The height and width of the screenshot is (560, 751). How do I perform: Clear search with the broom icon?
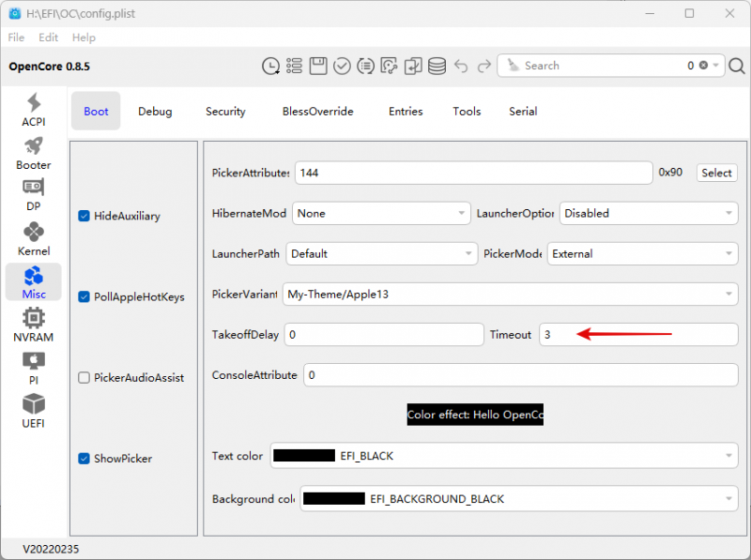pos(513,66)
